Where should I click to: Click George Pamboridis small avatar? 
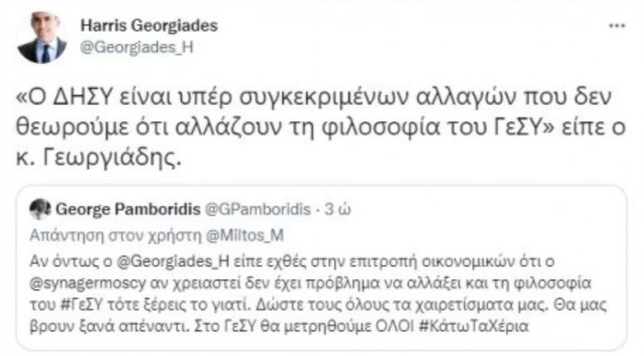(x=40, y=209)
